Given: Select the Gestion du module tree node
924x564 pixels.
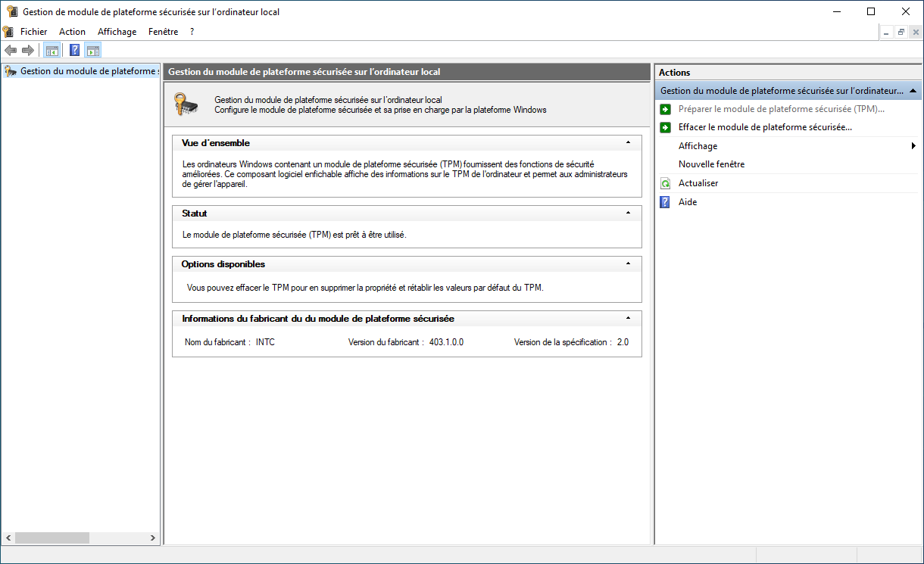Looking at the screenshot, I should pyautogui.click(x=87, y=71).
